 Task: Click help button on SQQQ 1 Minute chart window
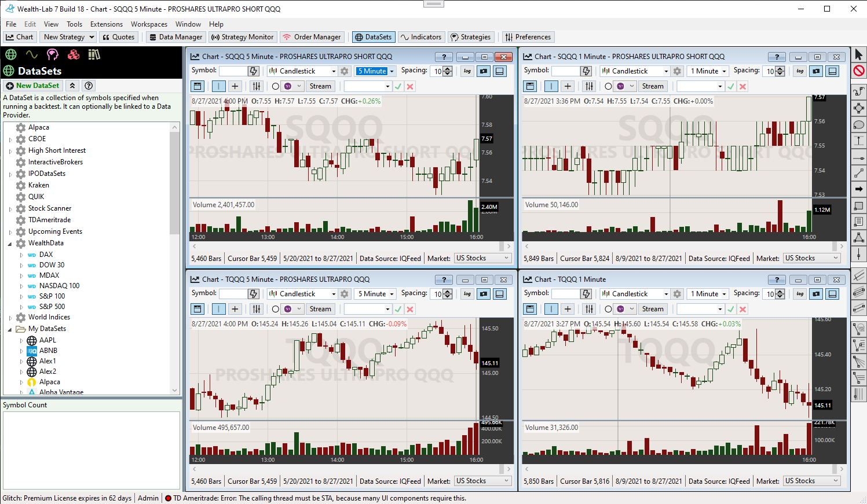(x=777, y=57)
